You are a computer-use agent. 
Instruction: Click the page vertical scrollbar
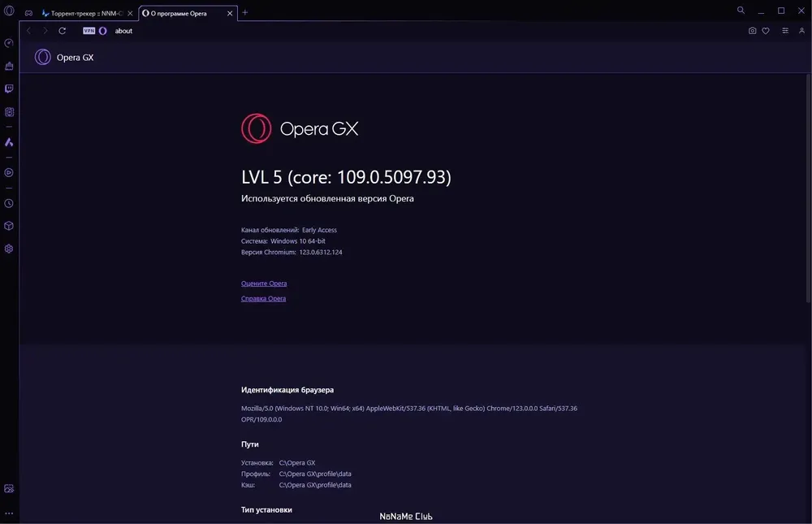click(x=808, y=188)
